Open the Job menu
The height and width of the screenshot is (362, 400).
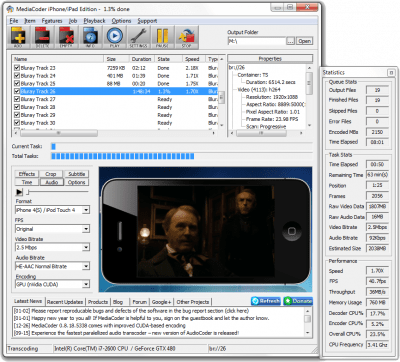(73, 21)
